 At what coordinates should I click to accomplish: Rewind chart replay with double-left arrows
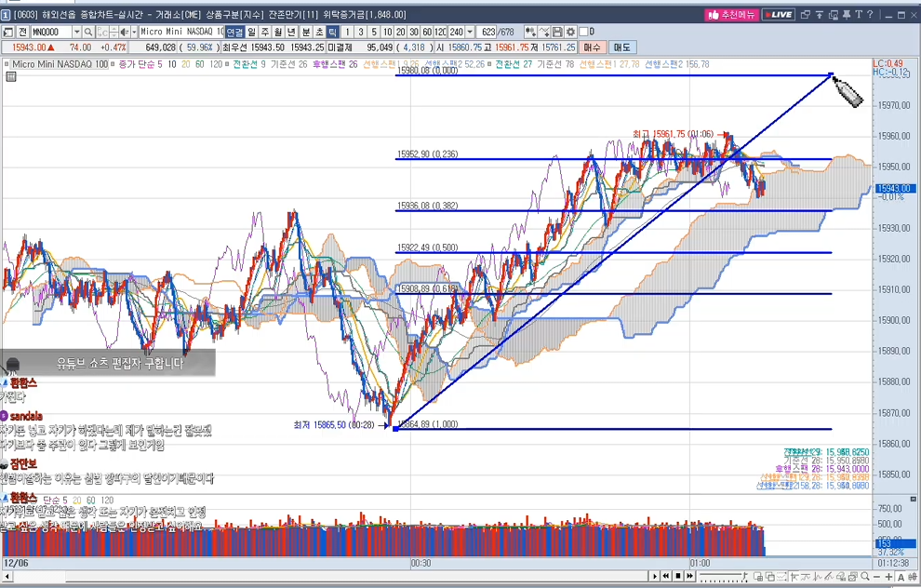665,576
